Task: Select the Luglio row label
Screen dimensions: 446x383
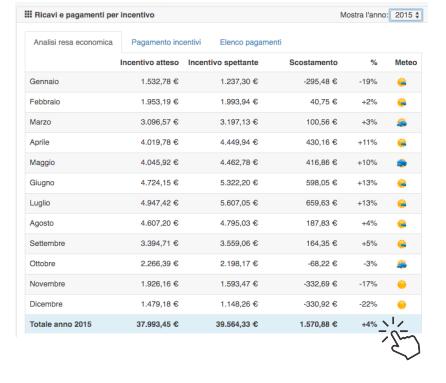Action: point(40,203)
